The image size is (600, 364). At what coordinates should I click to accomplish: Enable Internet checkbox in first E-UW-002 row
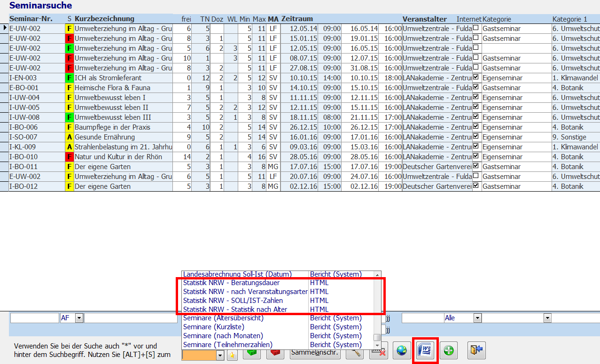(x=476, y=28)
